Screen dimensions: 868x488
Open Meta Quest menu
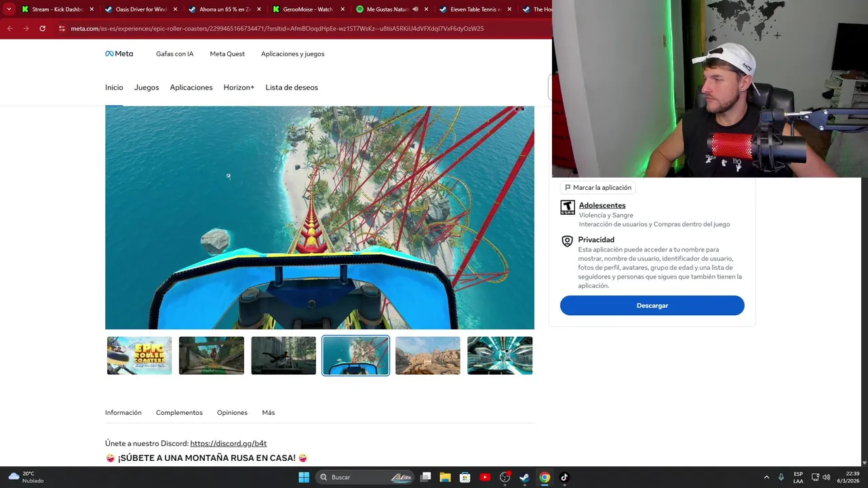pyautogui.click(x=227, y=54)
